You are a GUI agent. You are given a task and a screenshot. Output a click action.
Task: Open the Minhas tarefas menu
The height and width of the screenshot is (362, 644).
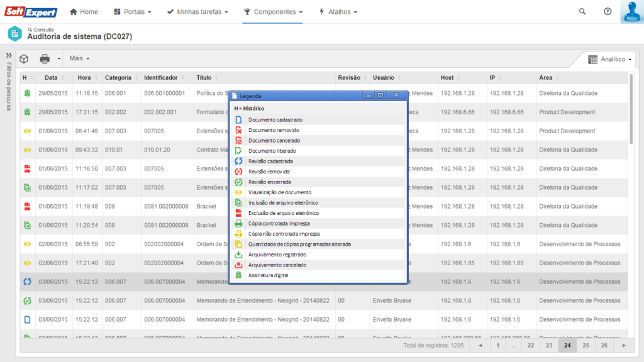(x=197, y=12)
